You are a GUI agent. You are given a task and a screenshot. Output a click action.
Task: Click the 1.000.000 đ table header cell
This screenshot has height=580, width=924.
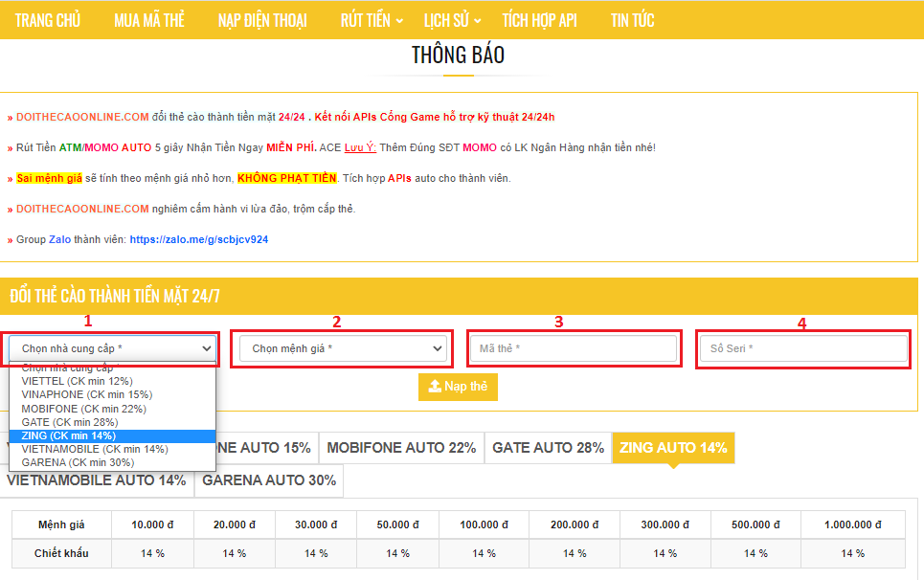853,524
